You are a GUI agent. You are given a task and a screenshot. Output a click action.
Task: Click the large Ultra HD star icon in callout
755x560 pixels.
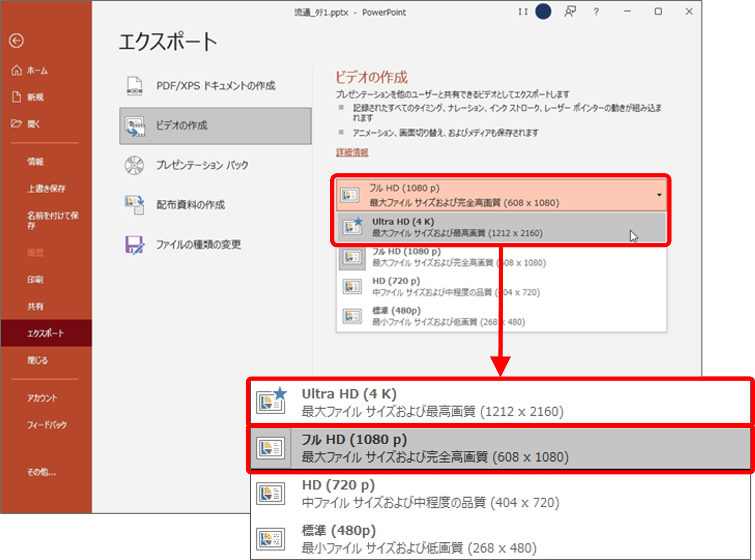272,401
